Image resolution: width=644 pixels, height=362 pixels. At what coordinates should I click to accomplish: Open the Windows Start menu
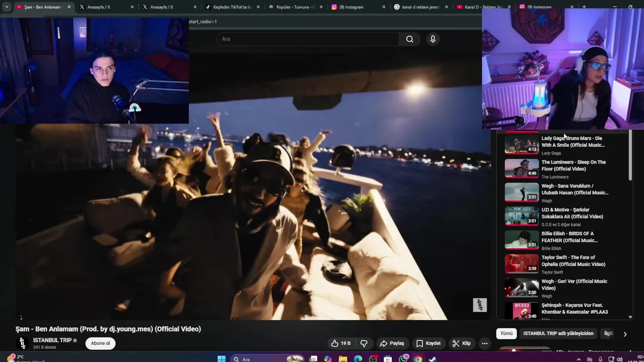(x=221, y=359)
